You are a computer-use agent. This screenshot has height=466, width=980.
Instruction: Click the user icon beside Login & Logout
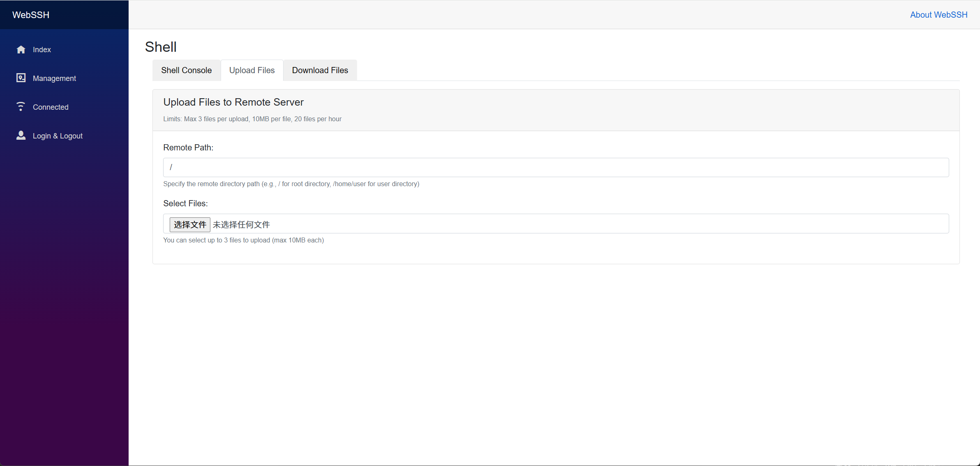tap(21, 136)
